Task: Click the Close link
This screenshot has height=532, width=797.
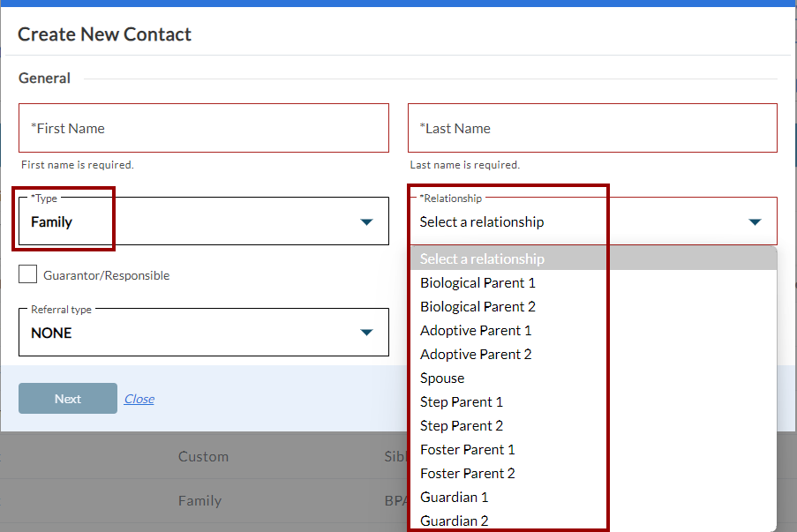Action: coord(139,399)
